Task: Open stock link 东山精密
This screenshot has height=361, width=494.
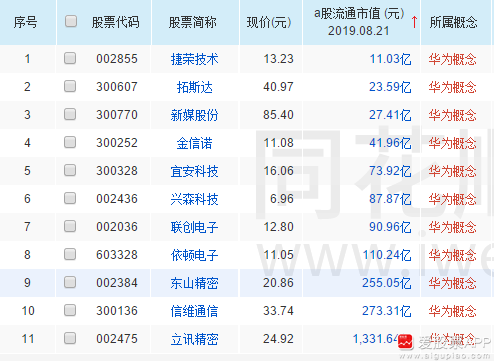Action: click(194, 283)
